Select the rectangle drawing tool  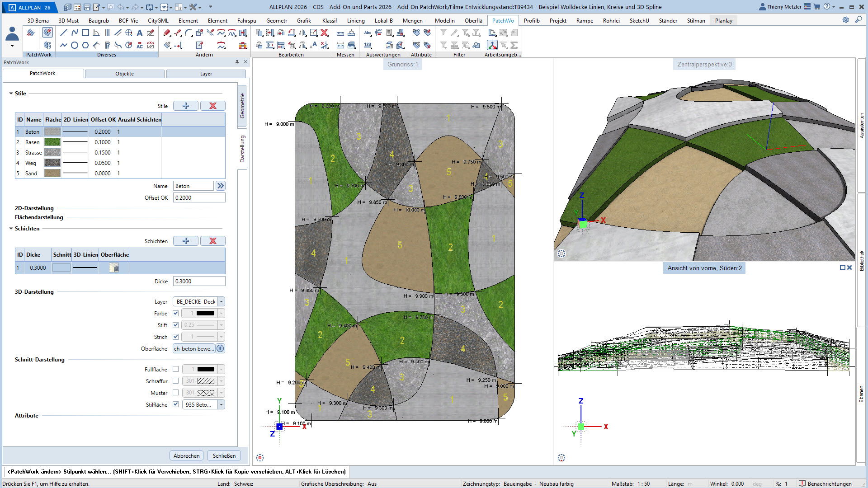(85, 33)
